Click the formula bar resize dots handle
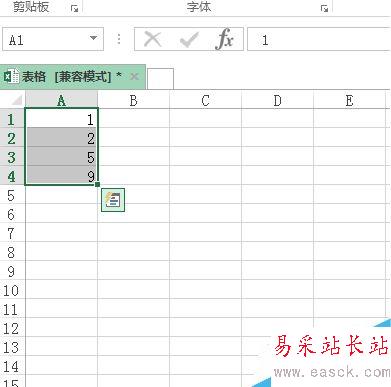The width and height of the screenshot is (391, 387). click(119, 39)
